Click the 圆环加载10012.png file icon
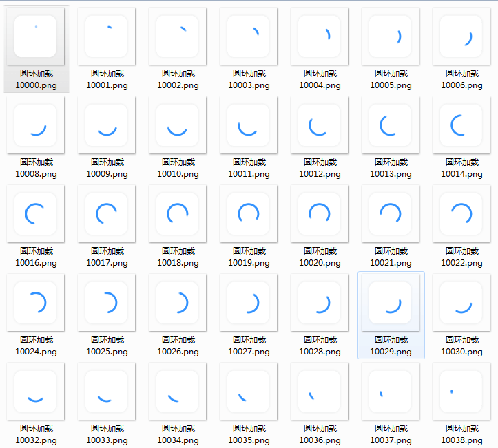Viewport: 498px width, 448px height. [320, 125]
